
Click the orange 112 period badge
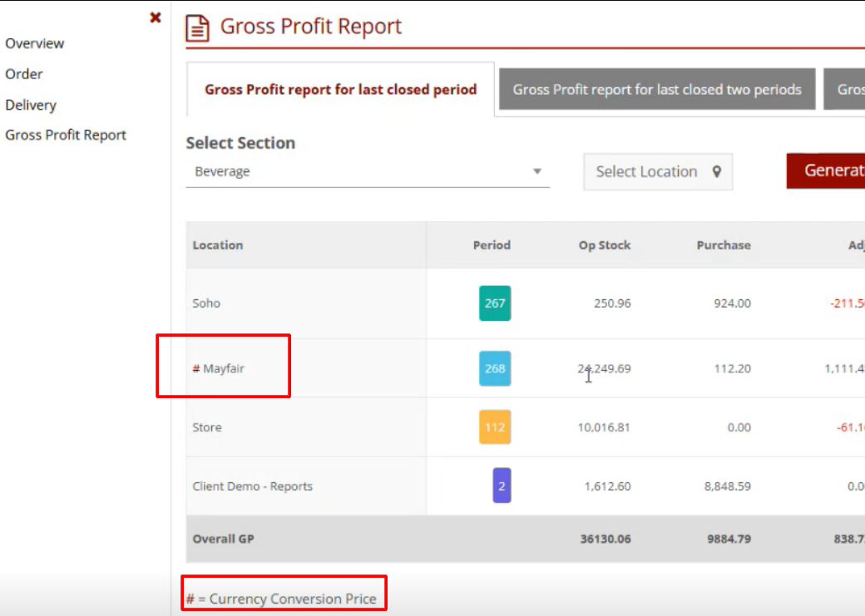495,427
